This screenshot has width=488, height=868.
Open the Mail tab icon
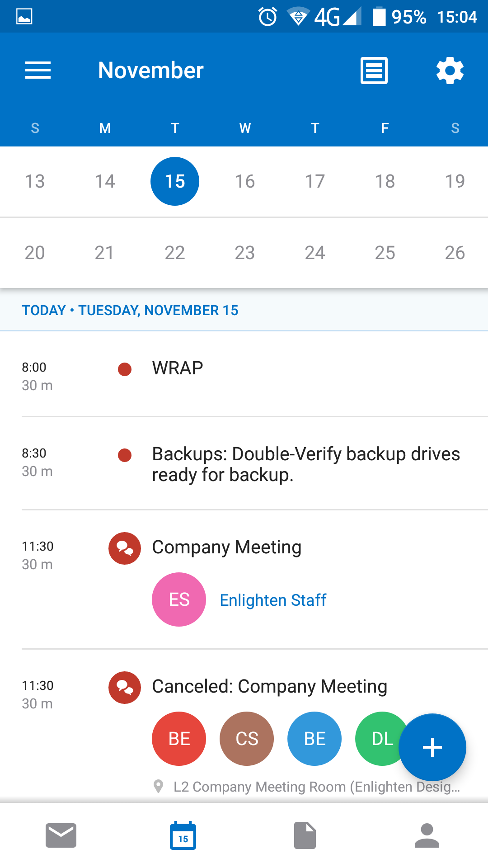pyautogui.click(x=61, y=835)
